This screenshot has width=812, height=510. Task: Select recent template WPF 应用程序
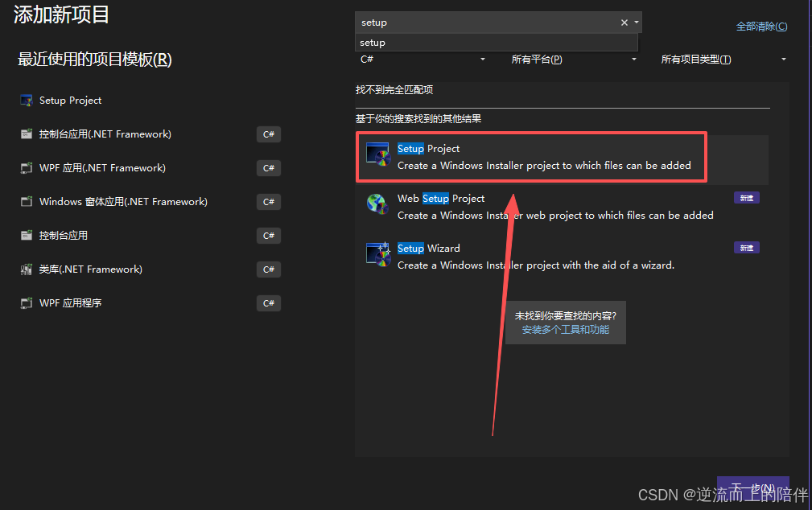[150, 303]
